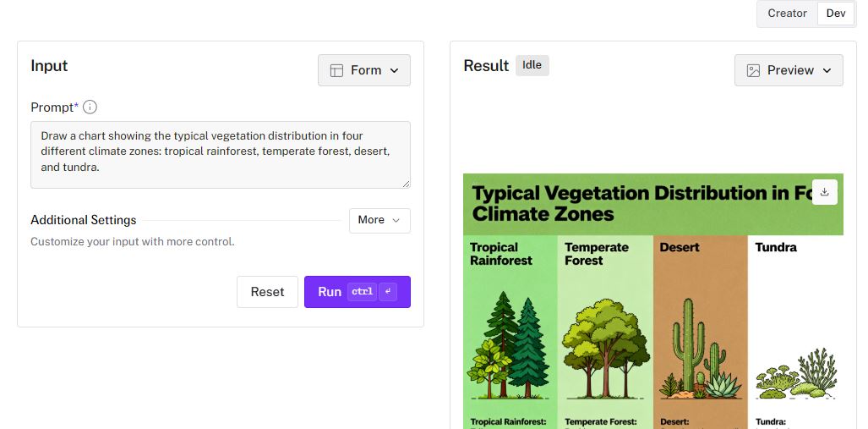
Task: Download the generated vegetation chart image
Action: 825,192
